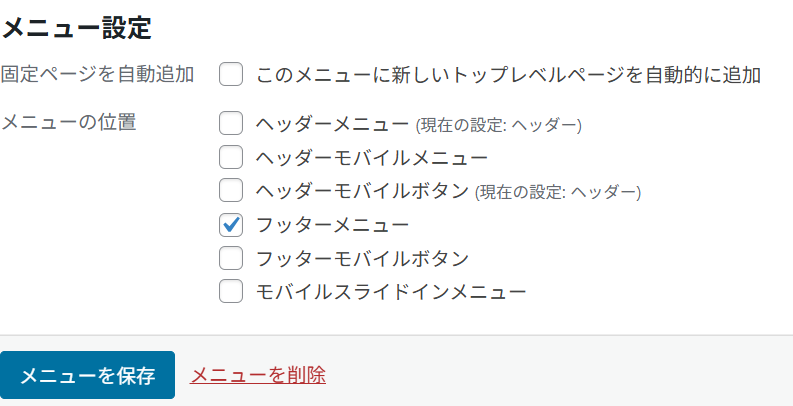Image resolution: width=793 pixels, height=406 pixels.
Task: Click the メニューを削除 link
Action: pos(258,375)
